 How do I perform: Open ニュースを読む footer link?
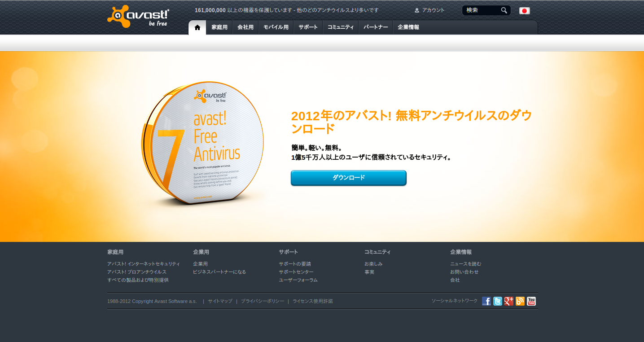[466, 264]
